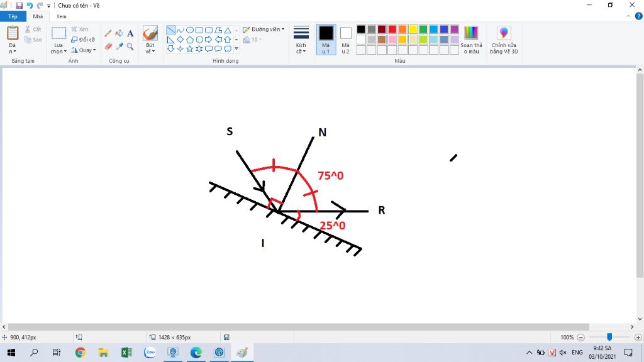The width and height of the screenshot is (644, 362).
Task: Select the Color picker eyedropper tool
Action: pyautogui.click(x=119, y=47)
